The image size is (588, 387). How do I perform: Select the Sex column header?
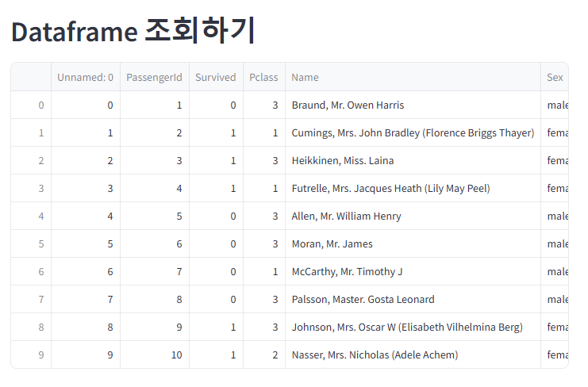pos(555,77)
